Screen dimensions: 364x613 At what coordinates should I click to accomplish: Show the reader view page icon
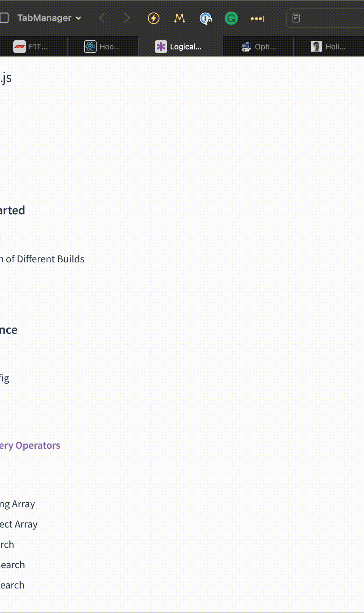click(x=296, y=18)
